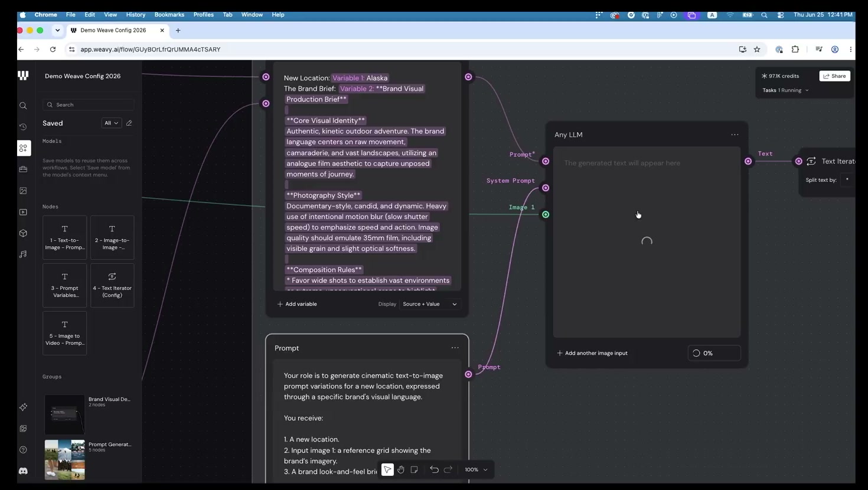This screenshot has width=868, height=490.
Task: Open the 100% zoom level dropdown
Action: pyautogui.click(x=476, y=469)
